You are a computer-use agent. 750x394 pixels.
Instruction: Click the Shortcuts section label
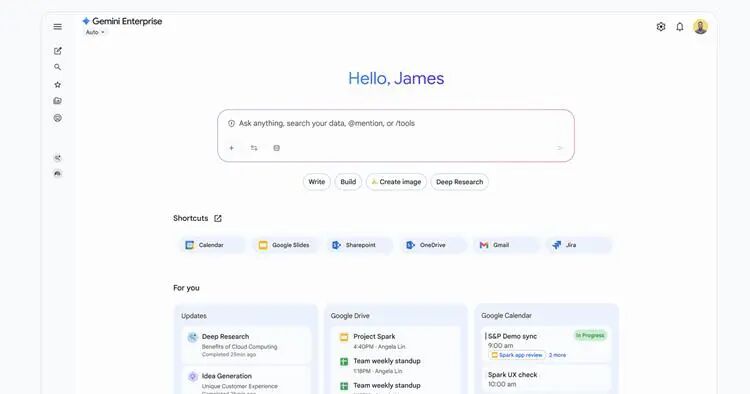click(x=190, y=218)
